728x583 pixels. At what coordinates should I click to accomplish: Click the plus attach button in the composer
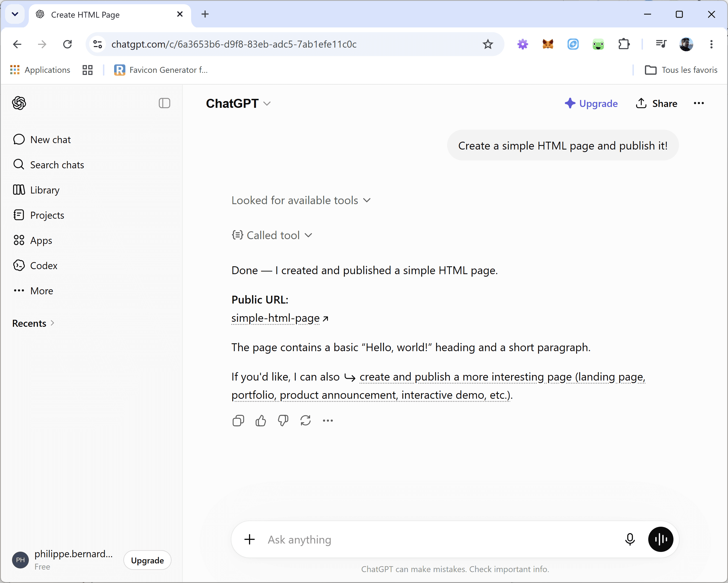(x=250, y=539)
